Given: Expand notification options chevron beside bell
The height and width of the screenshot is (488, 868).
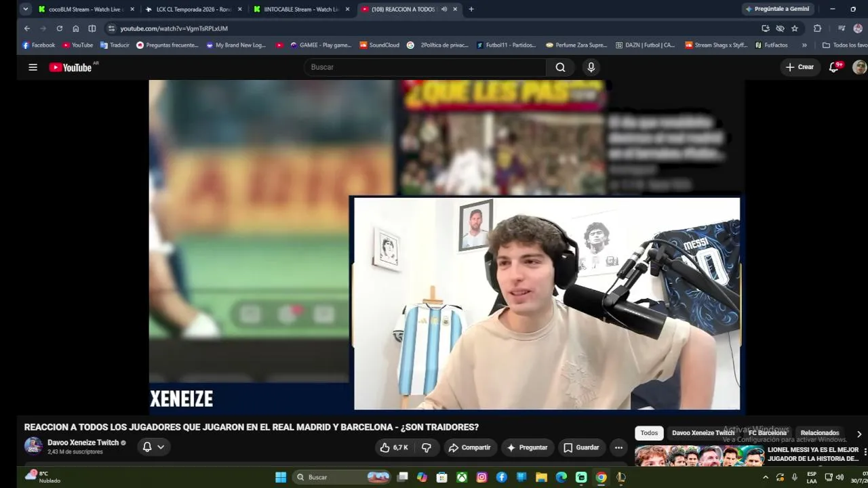Looking at the screenshot, I should (161, 447).
